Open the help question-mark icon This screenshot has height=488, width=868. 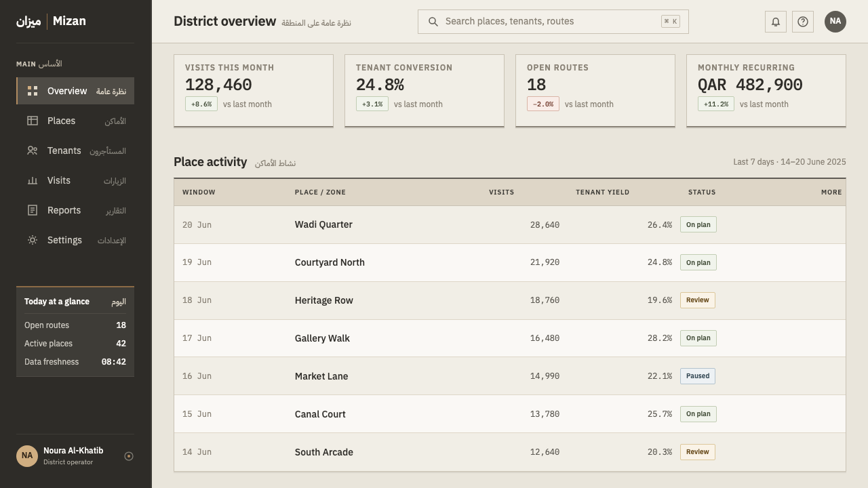(803, 22)
